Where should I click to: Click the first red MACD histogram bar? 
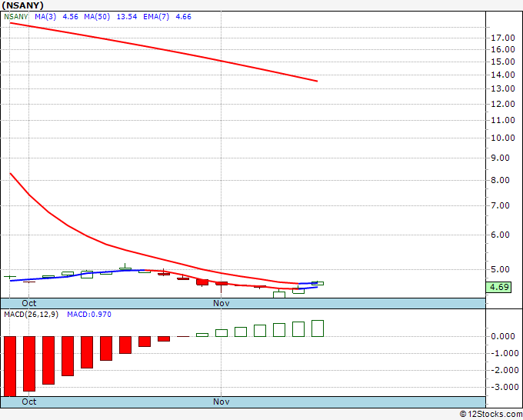(10, 366)
